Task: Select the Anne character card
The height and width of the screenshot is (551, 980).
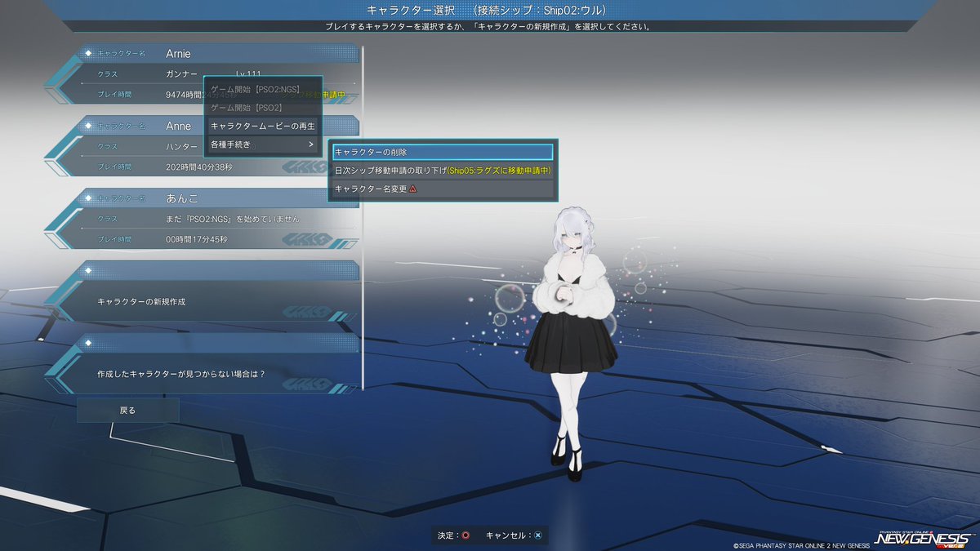Action: 201,146
